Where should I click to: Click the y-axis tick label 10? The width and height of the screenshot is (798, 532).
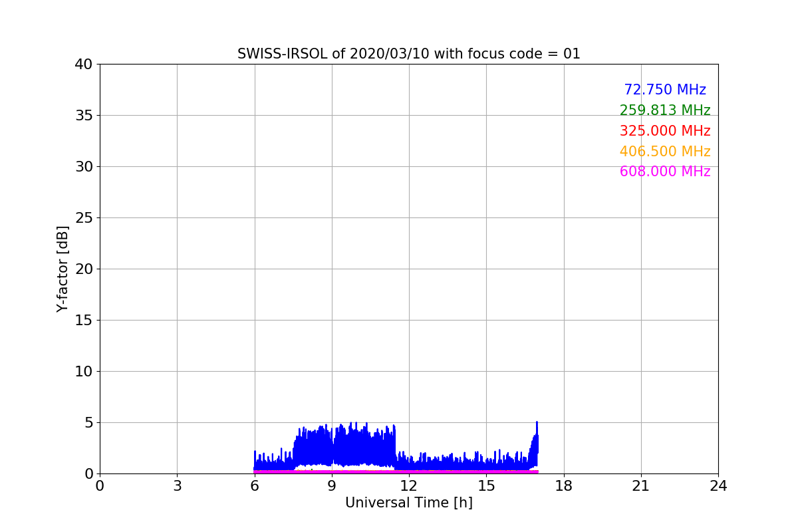[x=83, y=372]
